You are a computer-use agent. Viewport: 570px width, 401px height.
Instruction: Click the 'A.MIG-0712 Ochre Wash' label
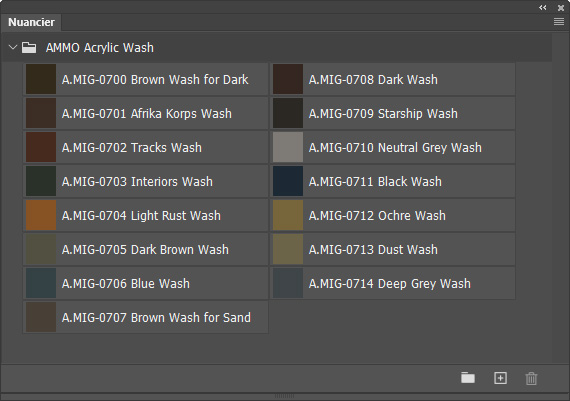pos(377,216)
